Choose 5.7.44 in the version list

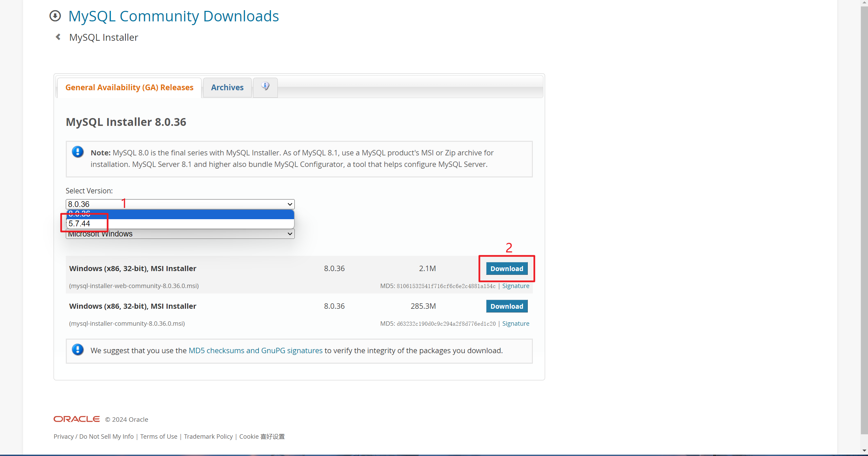[x=180, y=224]
